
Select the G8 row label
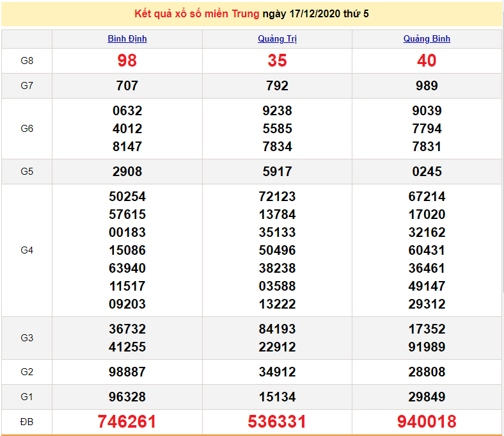click(27, 61)
